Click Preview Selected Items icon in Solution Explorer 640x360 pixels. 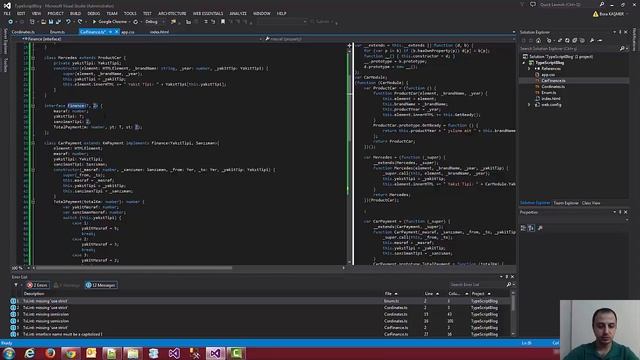point(600,40)
